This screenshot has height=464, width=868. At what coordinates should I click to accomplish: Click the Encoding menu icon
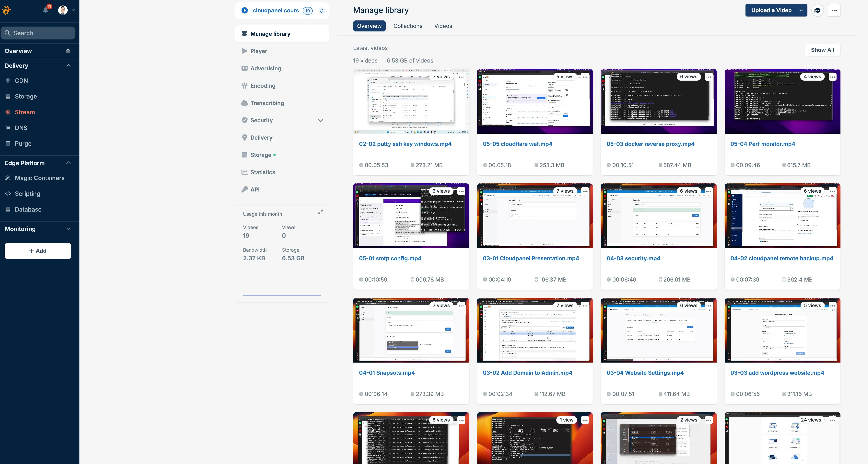coord(244,86)
